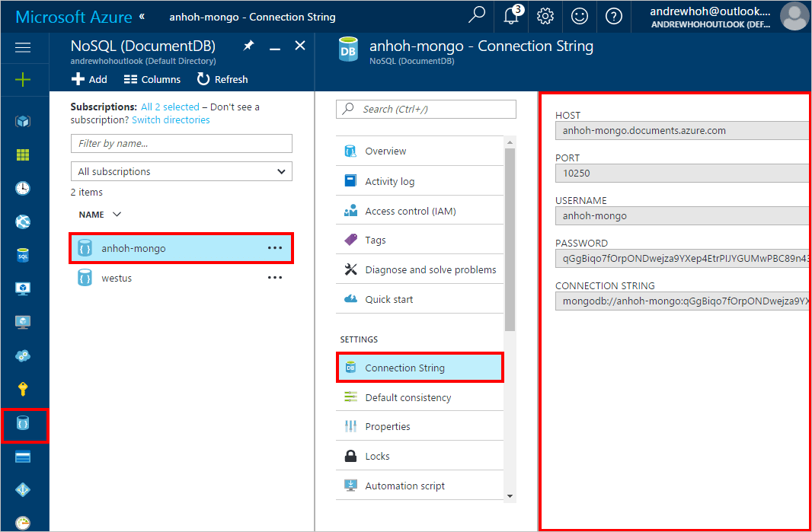This screenshot has height=532, width=812.
Task: Pin the NoSQL (DocumentDB) blade
Action: 248,46
